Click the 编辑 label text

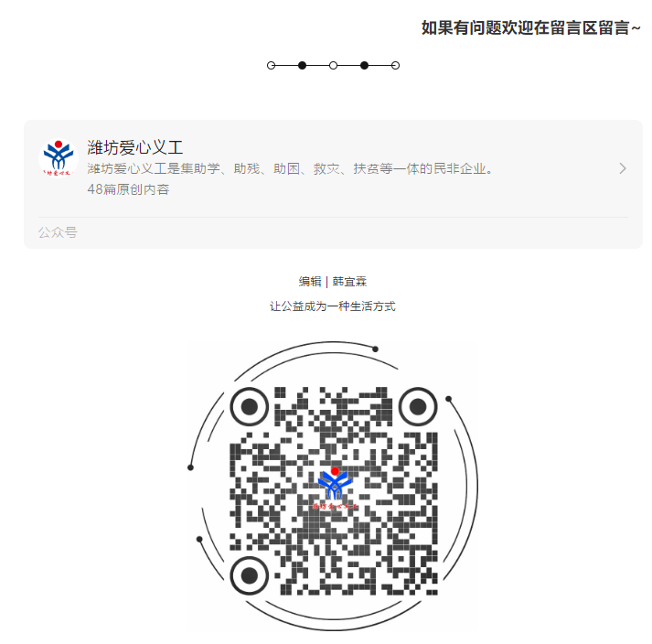(x=310, y=282)
